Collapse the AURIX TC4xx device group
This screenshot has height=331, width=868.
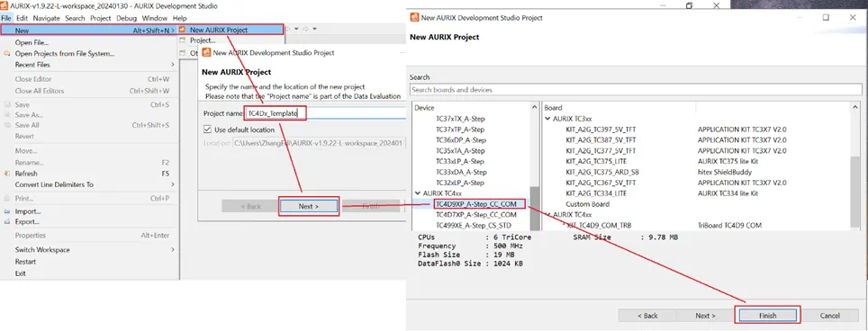click(418, 192)
